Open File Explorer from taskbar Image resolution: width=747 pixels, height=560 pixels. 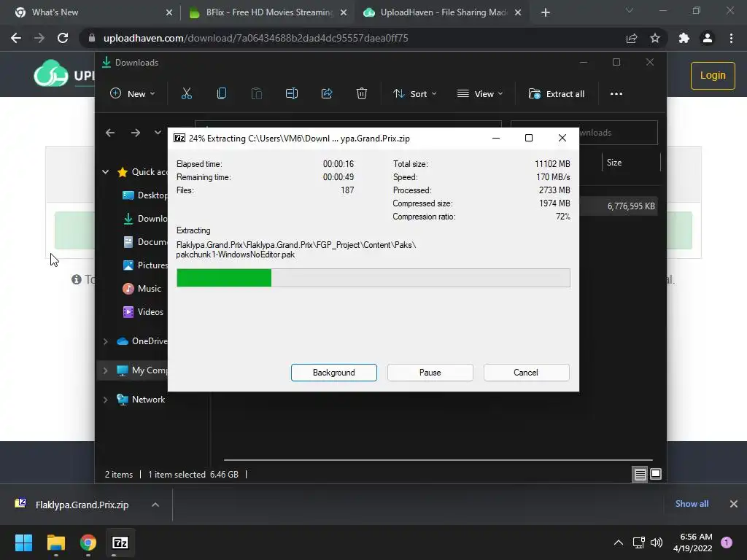click(x=55, y=542)
